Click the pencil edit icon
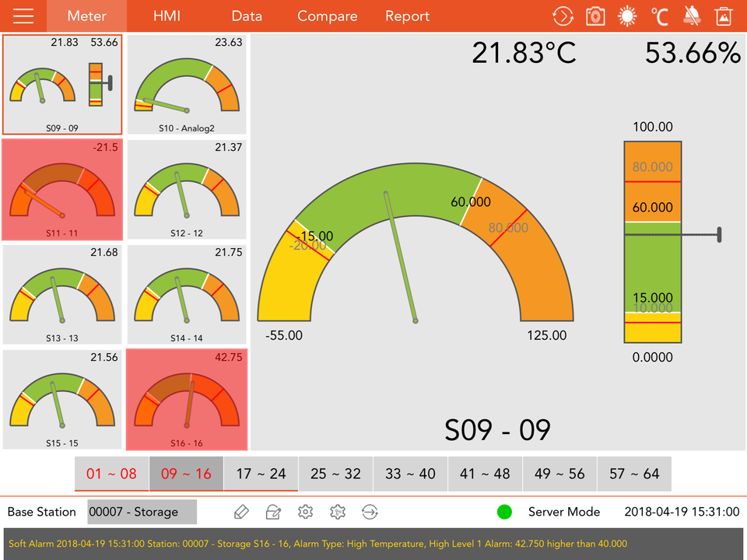 tap(241, 512)
